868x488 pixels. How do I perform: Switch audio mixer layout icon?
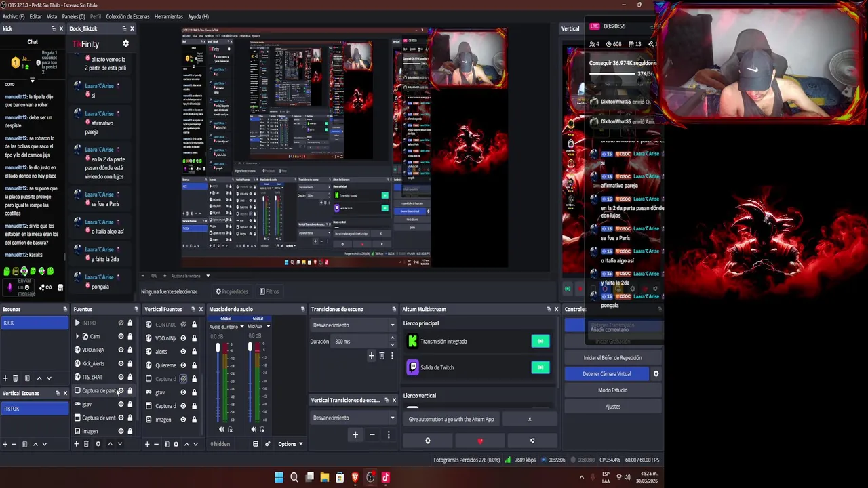(x=256, y=444)
